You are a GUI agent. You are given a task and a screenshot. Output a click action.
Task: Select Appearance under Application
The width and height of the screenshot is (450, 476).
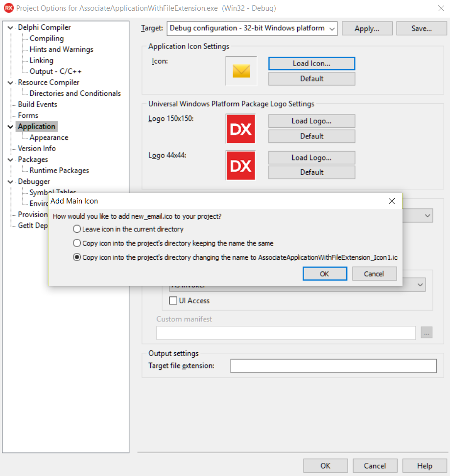click(x=49, y=137)
